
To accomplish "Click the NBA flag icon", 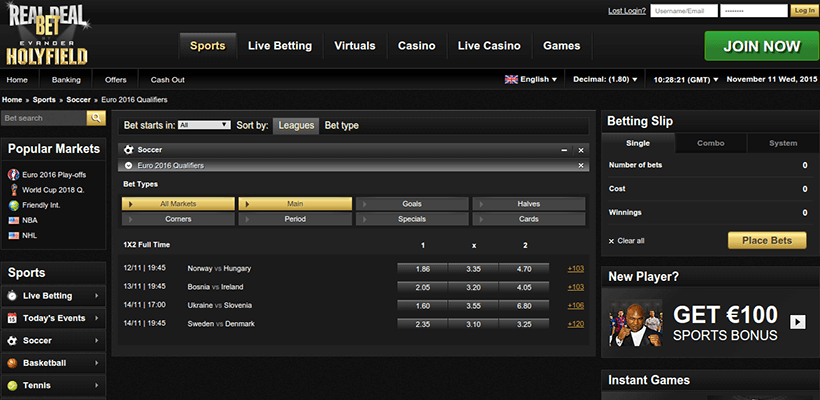I will pos(14,221).
